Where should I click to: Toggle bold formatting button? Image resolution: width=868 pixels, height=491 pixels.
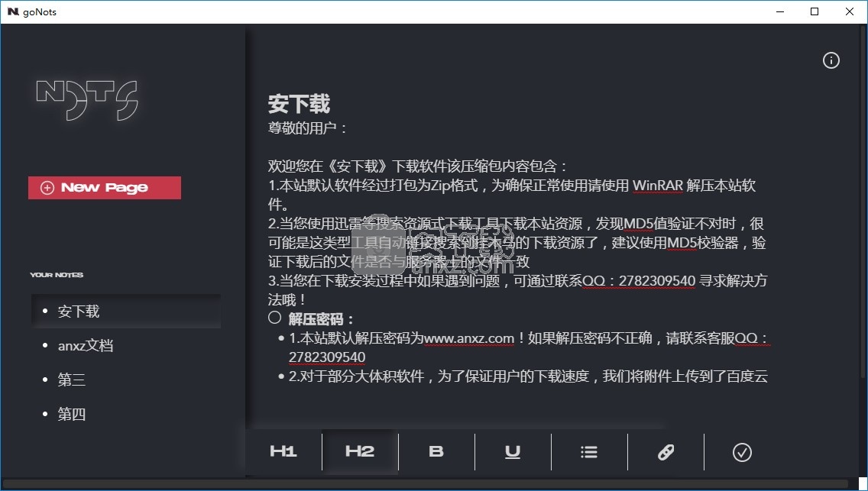click(x=436, y=452)
